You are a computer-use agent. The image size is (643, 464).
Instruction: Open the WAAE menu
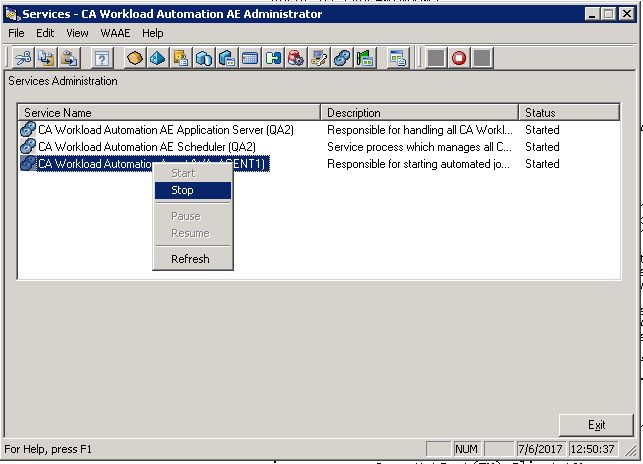[x=115, y=33]
